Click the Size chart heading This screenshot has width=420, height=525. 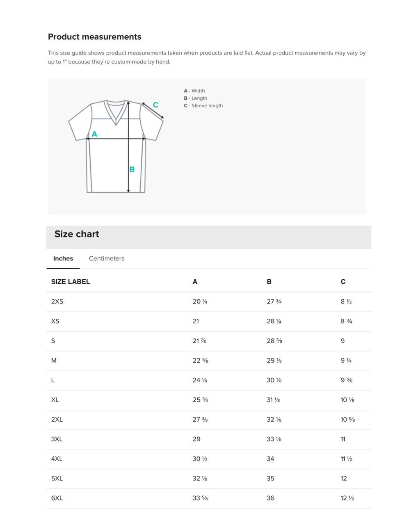[x=76, y=234]
